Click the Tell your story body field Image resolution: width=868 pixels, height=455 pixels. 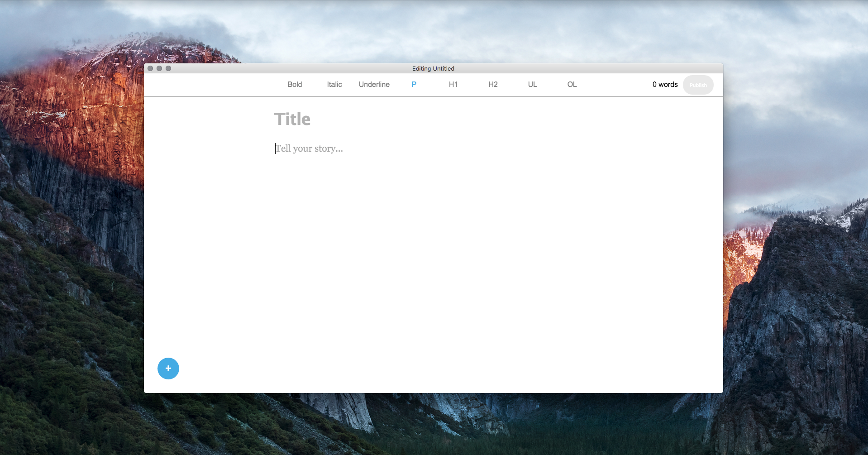[x=309, y=148]
